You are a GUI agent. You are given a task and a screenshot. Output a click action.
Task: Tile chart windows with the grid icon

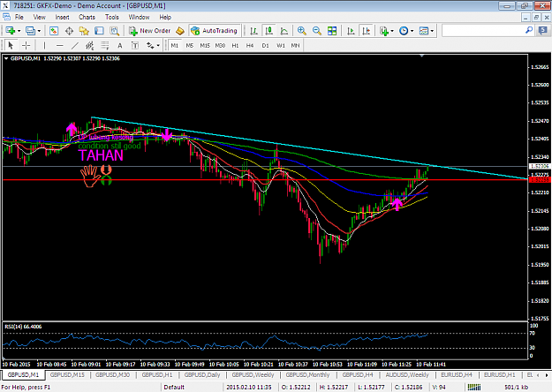point(332,31)
